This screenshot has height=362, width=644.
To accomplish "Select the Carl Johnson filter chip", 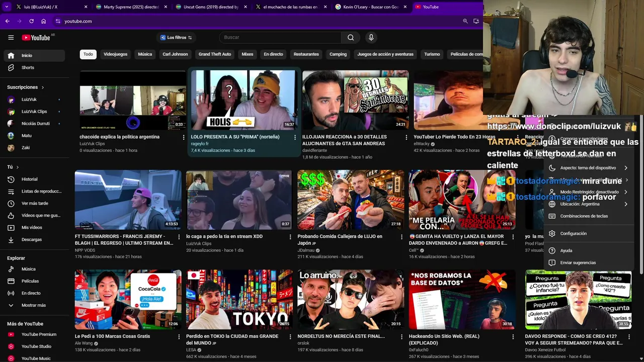I will click(x=175, y=54).
